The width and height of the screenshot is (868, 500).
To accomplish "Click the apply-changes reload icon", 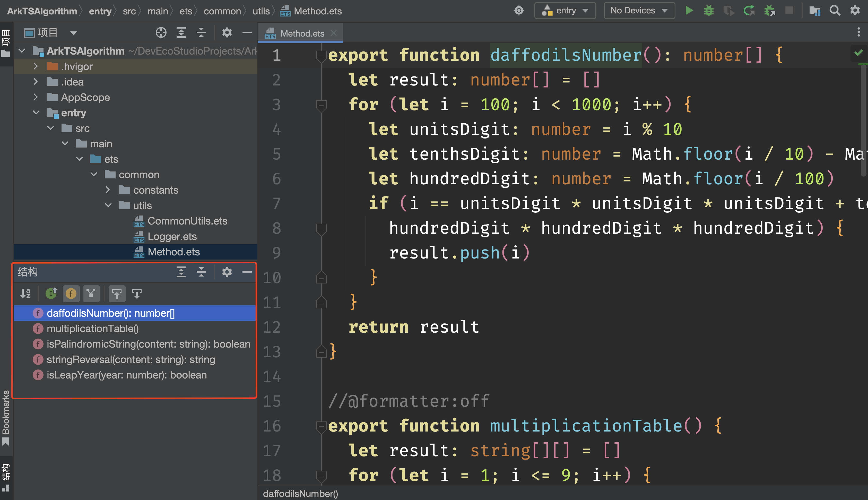I will (x=749, y=11).
